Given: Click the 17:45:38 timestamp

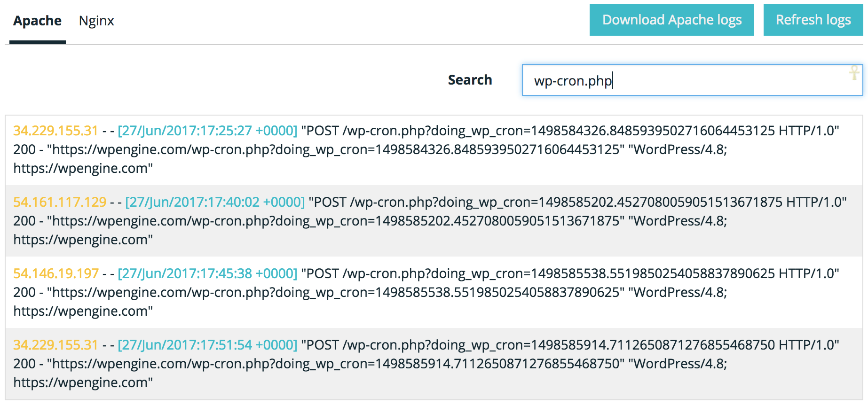Looking at the screenshot, I should [207, 273].
